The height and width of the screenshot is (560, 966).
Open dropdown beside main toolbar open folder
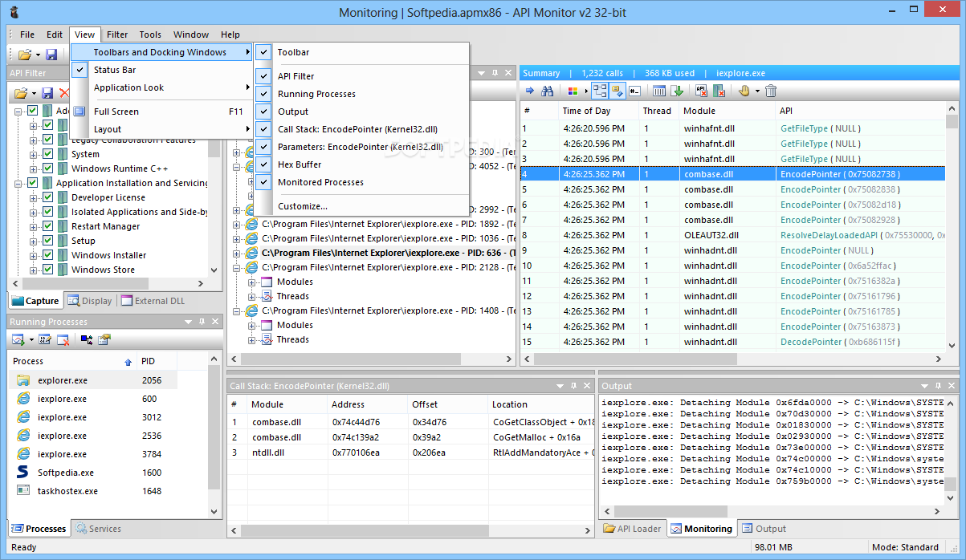tap(37, 55)
